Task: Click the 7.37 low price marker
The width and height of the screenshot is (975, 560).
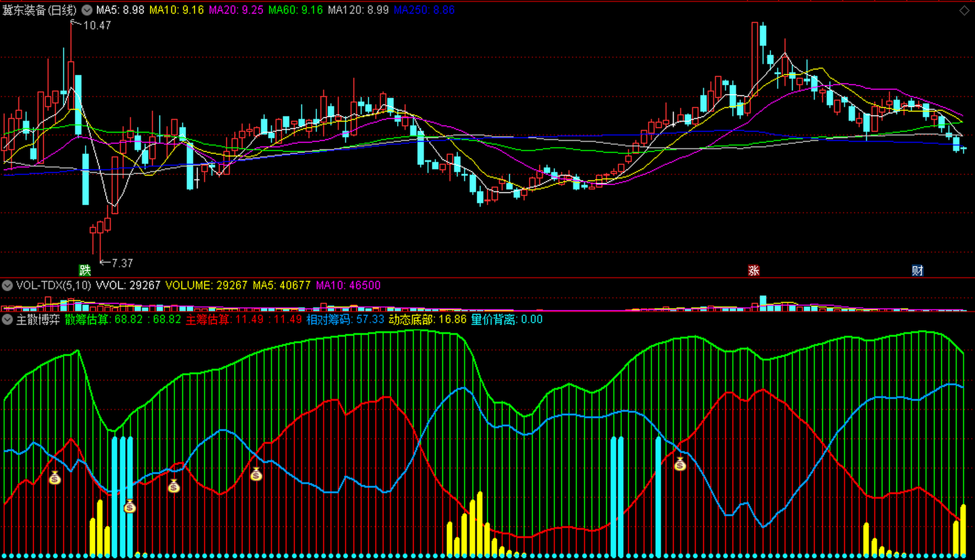Action: pos(122,263)
